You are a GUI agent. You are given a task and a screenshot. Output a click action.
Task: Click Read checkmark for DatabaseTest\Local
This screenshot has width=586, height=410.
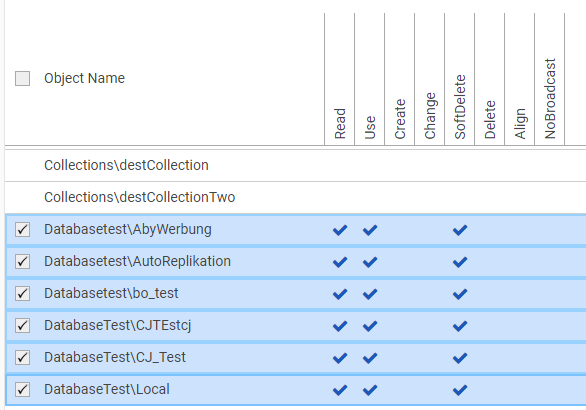click(x=340, y=390)
